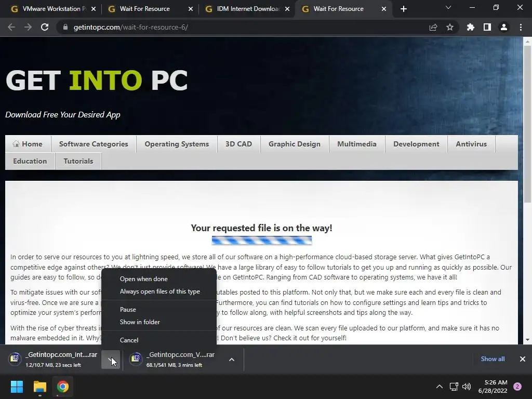View site security lock info
This screenshot has width=532, height=399.
tap(65, 27)
